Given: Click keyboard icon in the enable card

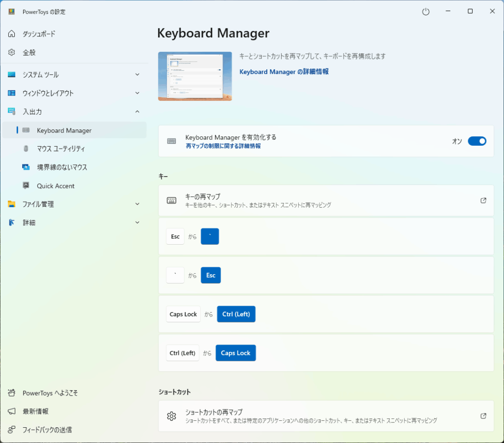Looking at the screenshot, I should point(172,141).
